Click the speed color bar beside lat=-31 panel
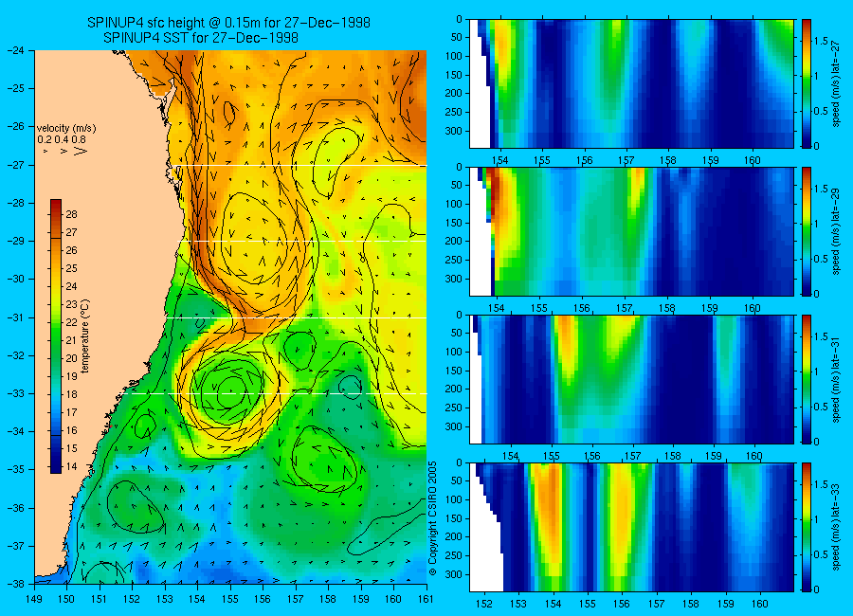The image size is (853, 616). coord(806,379)
